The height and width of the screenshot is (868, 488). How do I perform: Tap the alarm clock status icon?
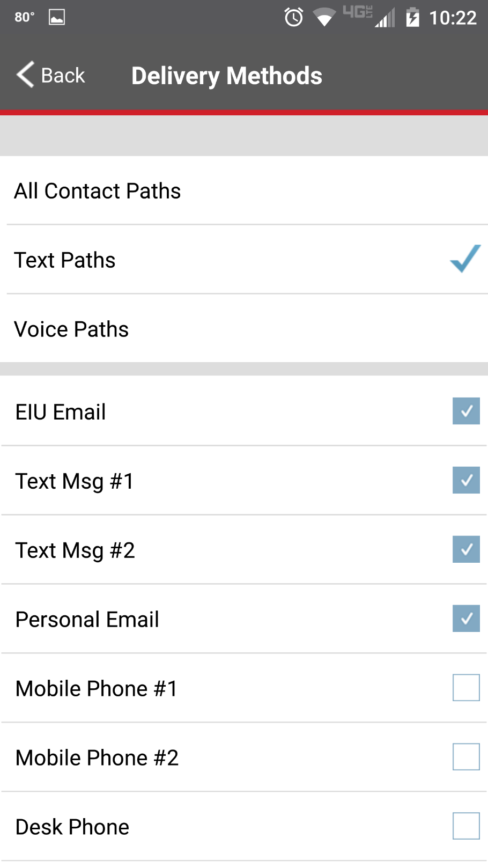[x=294, y=18]
